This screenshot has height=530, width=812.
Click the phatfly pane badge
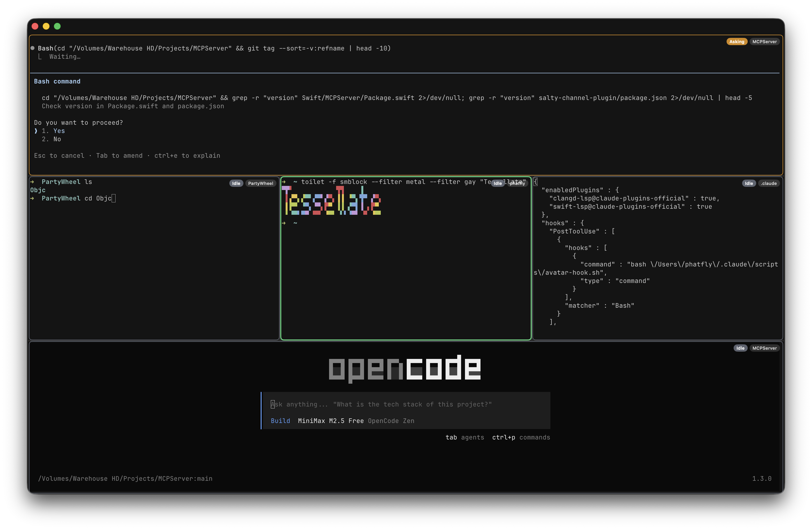coord(517,183)
